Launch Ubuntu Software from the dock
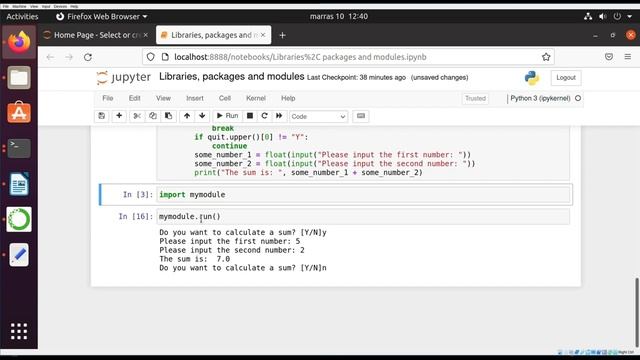This screenshot has height=360, width=640. pyautogui.click(x=19, y=112)
